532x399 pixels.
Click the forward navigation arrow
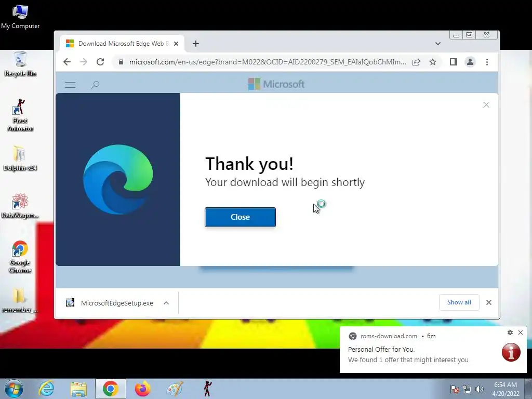(84, 62)
